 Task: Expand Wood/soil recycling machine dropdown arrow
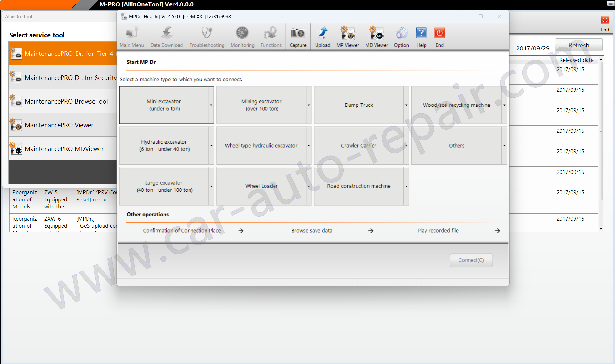coord(504,105)
